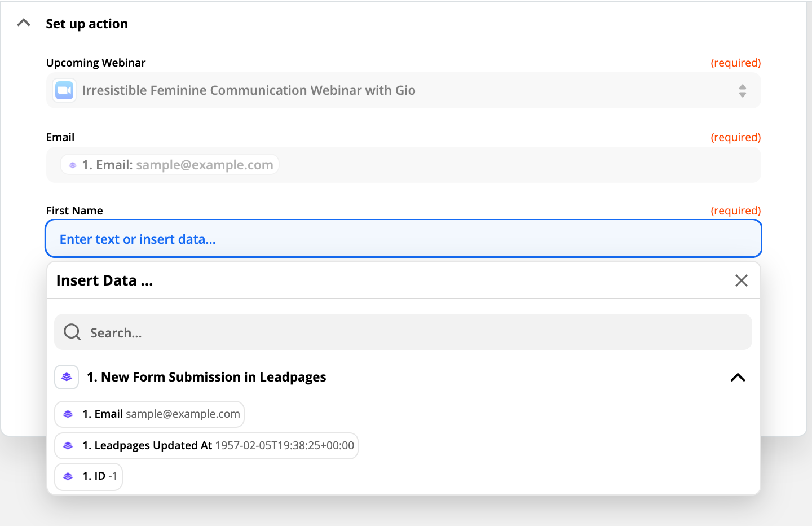Open the Upcoming Webinar dropdown
The width and height of the screenshot is (812, 526).
[403, 90]
